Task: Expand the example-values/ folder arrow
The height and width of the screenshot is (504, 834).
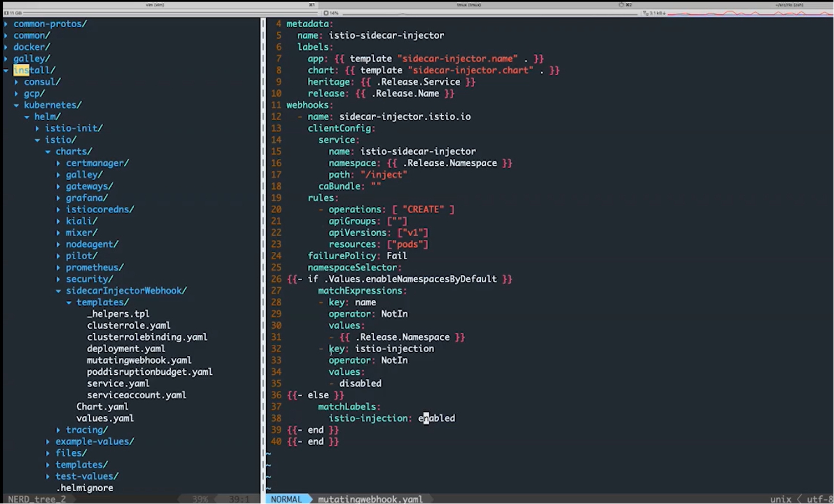Action: pos(48,442)
